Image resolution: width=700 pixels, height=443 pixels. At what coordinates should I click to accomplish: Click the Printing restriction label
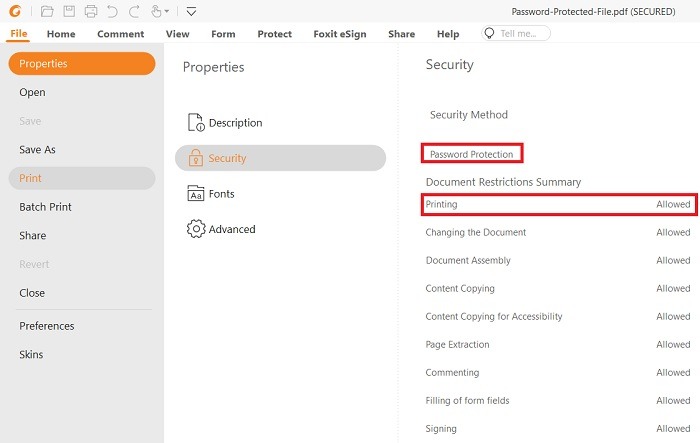pyautogui.click(x=441, y=205)
